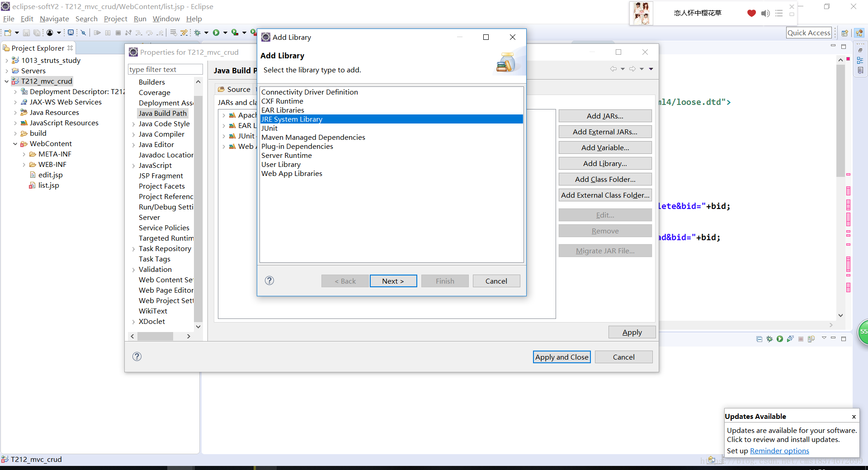Click the Save toolbar icon
This screenshot has height=470, width=868.
click(x=26, y=33)
